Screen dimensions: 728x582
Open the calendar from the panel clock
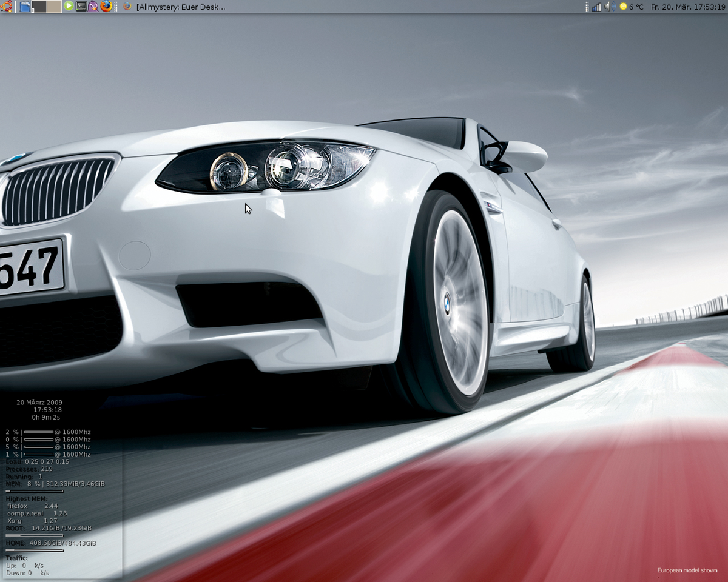[x=688, y=7]
